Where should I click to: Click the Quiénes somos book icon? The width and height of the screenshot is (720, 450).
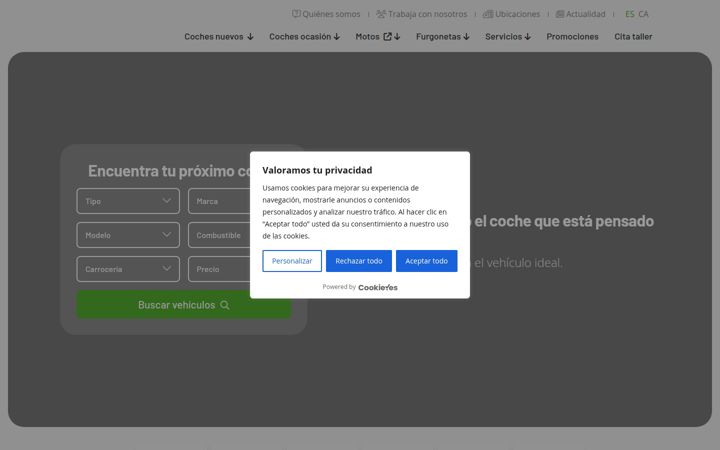[x=296, y=14]
